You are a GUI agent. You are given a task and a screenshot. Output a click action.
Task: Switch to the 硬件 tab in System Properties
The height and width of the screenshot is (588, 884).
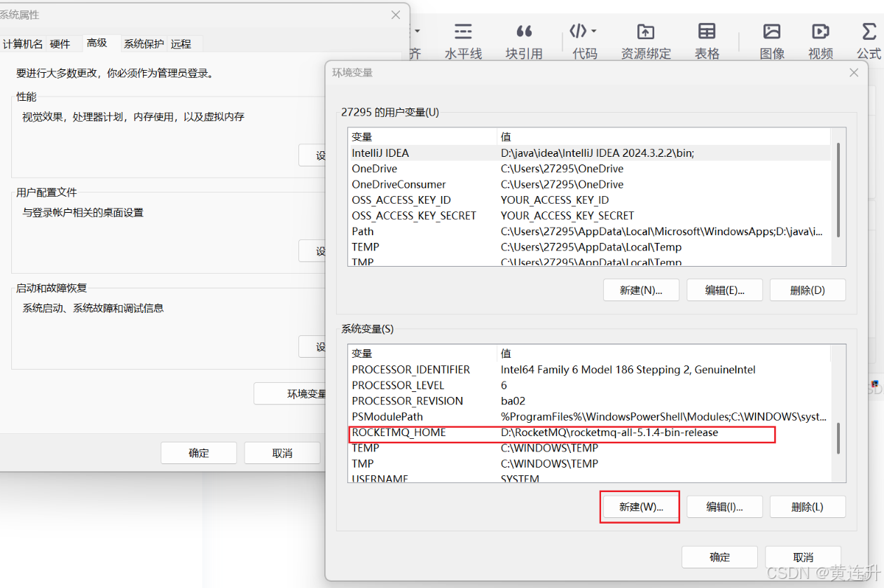[60, 43]
